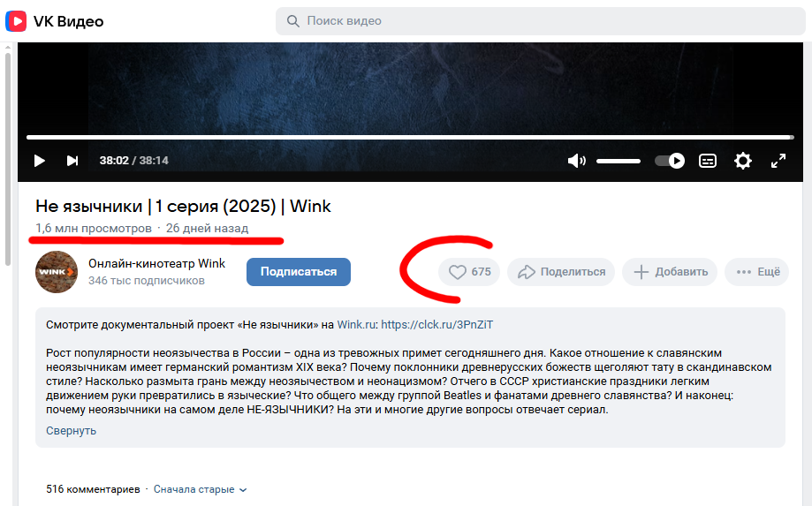Viewport: 812px width, 506px height.
Task: Open player settings gear
Action: pos(742,161)
